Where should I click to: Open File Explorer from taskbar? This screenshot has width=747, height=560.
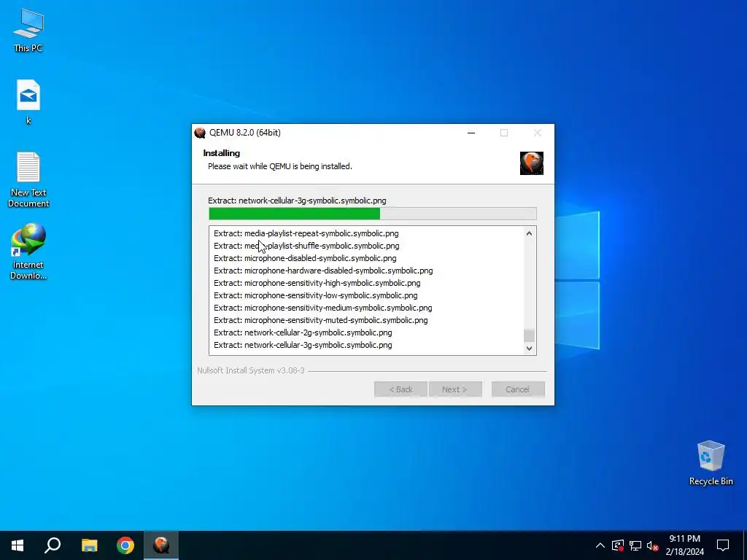89,545
